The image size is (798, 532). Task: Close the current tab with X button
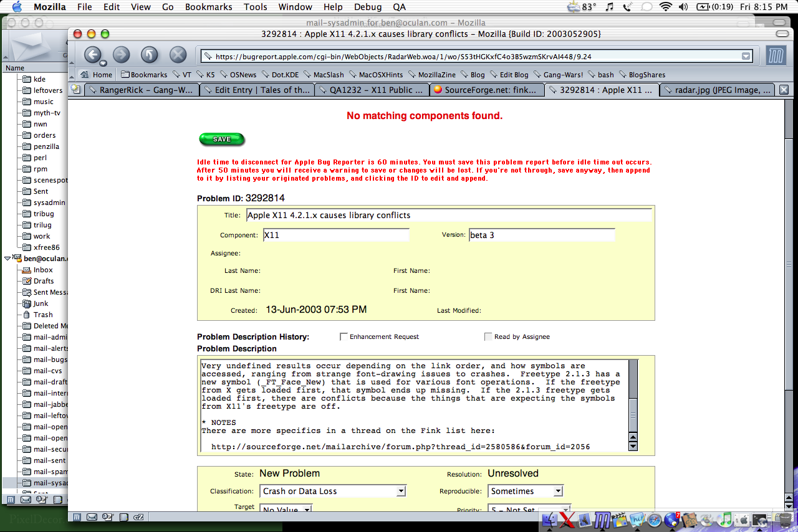click(784, 90)
